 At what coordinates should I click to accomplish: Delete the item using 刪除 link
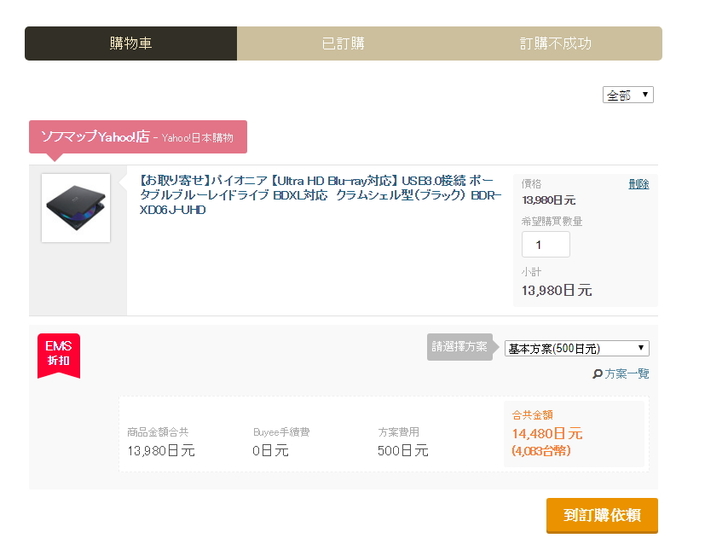coord(638,184)
